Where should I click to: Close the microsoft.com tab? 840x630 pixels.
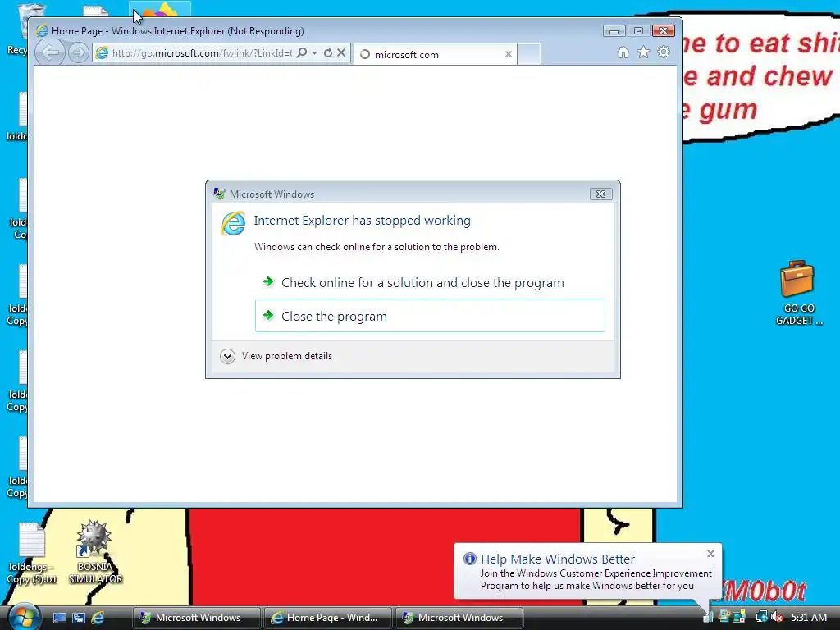509,54
